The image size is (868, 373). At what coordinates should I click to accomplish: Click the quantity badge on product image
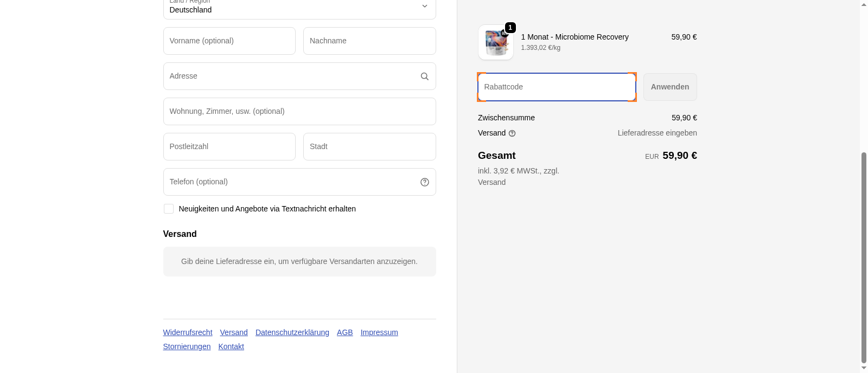[510, 28]
